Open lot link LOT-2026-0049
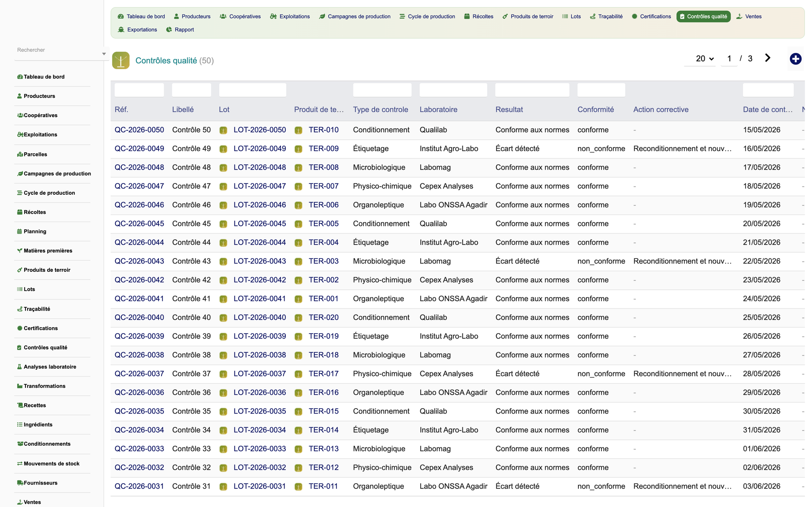Viewport: 812px width, 507px height. click(260, 149)
